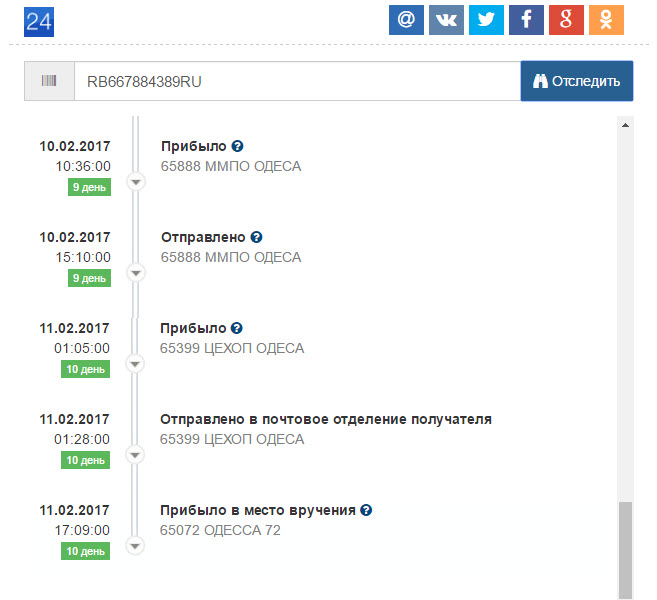This screenshot has width=657, height=600.
Task: Click help icon beside Прибыло at 65399 ЦЕХОП
Action: (x=237, y=328)
